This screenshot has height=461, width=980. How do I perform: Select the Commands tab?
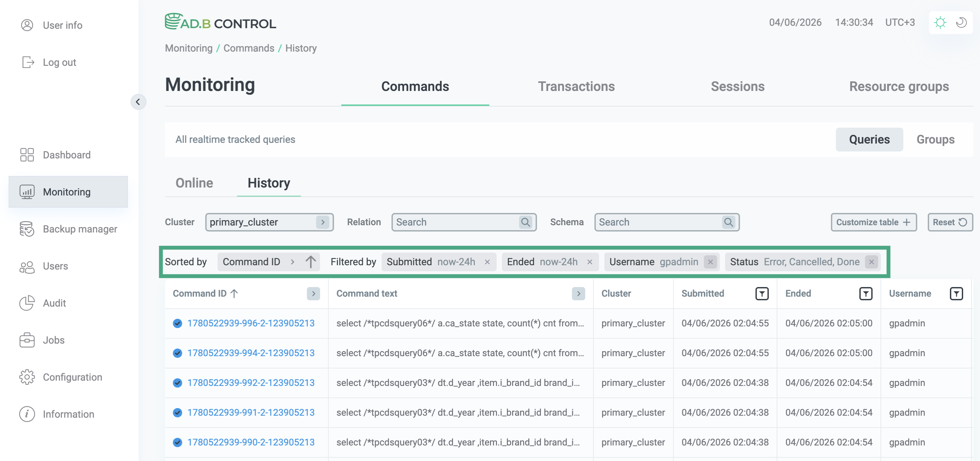click(415, 86)
